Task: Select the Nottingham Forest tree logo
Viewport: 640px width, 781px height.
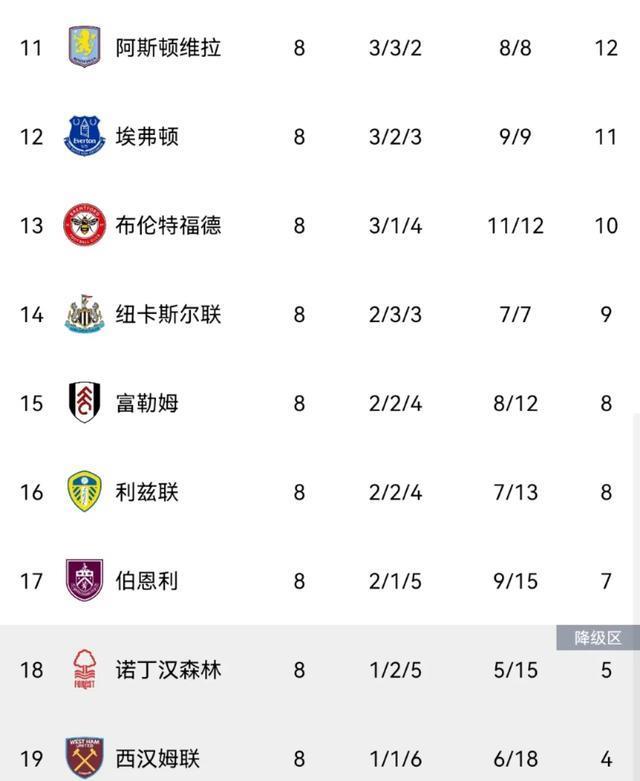Action: [84, 669]
